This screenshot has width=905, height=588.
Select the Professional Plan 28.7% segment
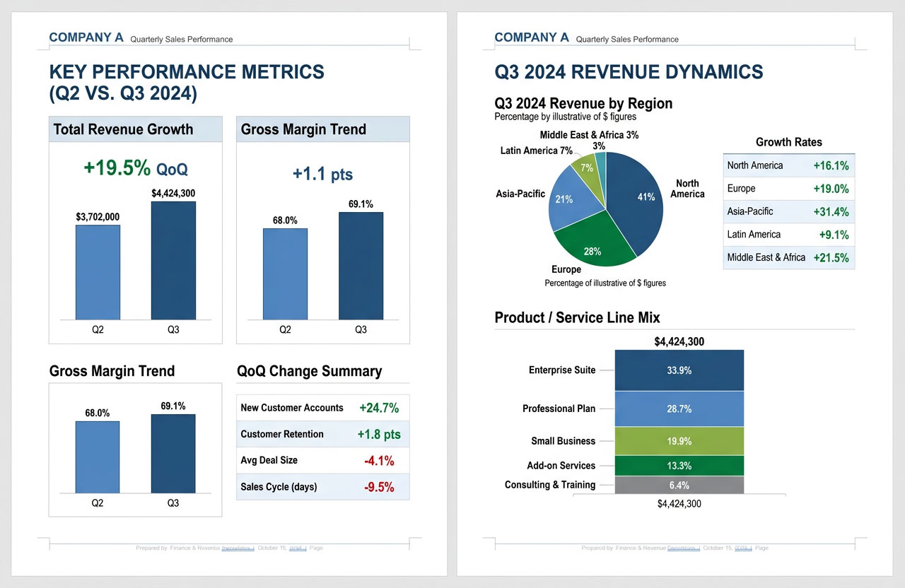pyautogui.click(x=679, y=408)
